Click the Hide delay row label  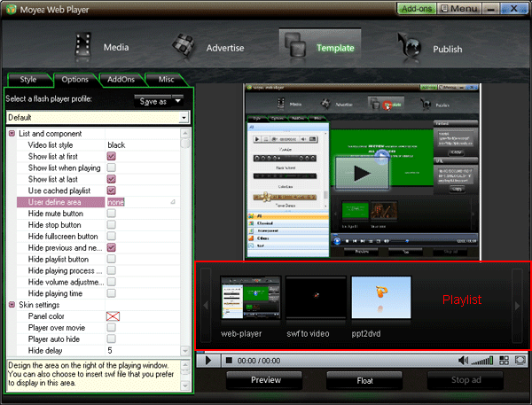(45, 350)
